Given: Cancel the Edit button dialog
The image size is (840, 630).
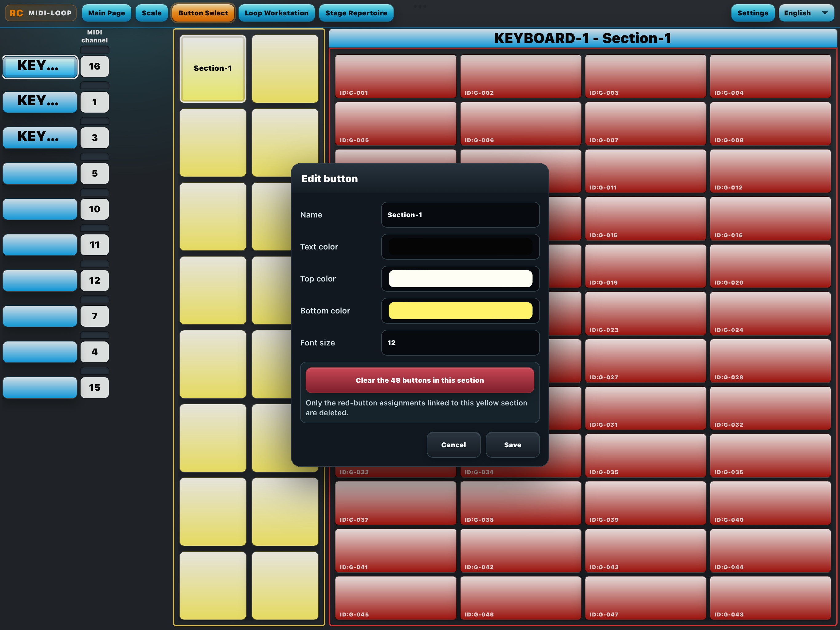Looking at the screenshot, I should [x=454, y=445].
